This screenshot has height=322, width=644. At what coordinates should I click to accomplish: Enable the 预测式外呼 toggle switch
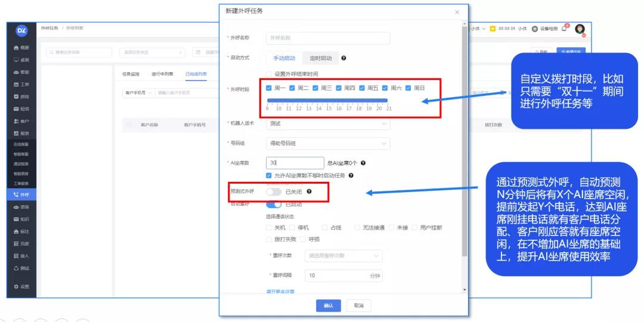[x=274, y=191]
